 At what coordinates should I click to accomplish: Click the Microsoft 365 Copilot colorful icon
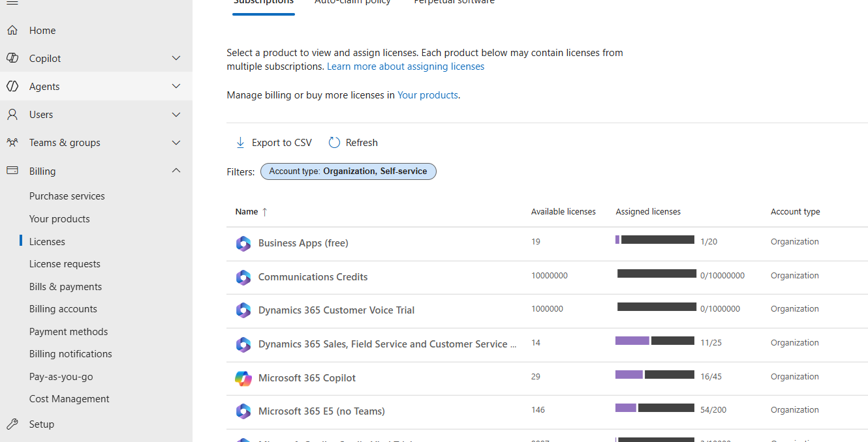[x=243, y=378]
